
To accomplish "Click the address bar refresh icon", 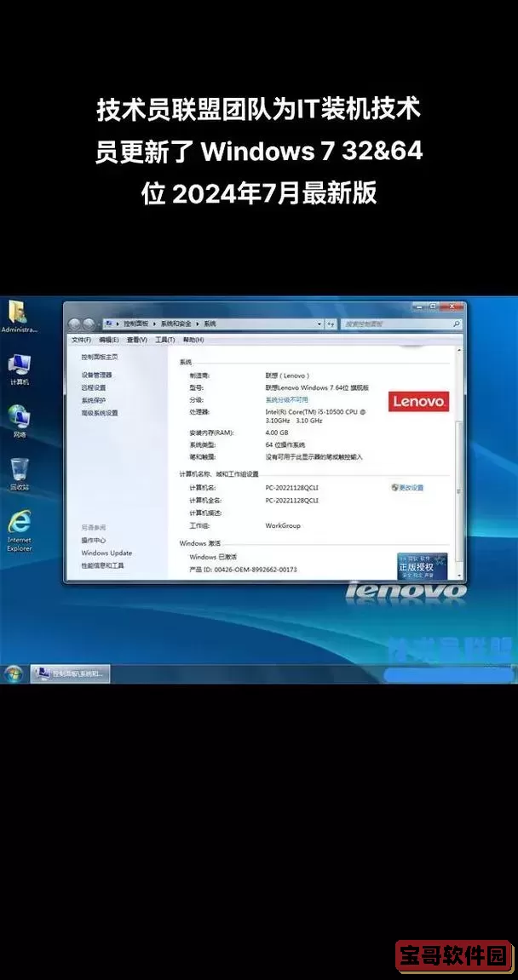I will 331,324.
